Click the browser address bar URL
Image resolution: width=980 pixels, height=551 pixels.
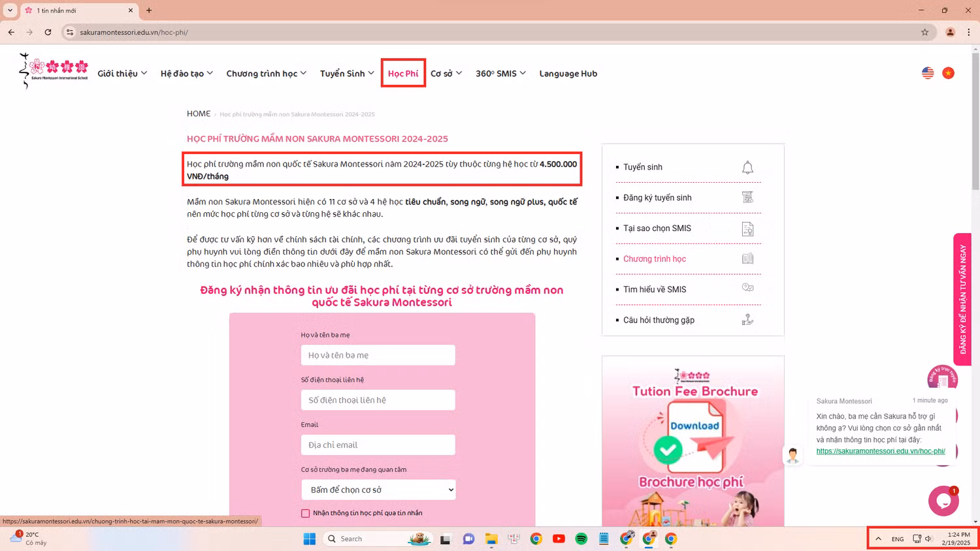pos(134,32)
